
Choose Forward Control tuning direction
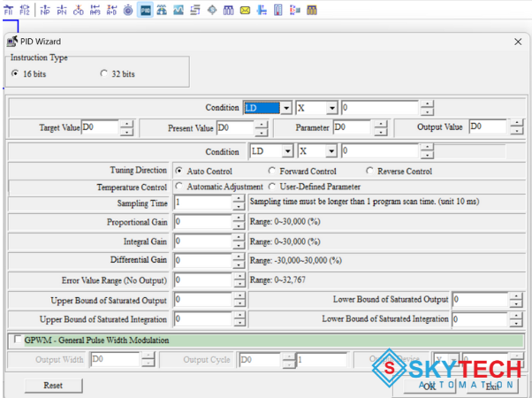pos(272,171)
